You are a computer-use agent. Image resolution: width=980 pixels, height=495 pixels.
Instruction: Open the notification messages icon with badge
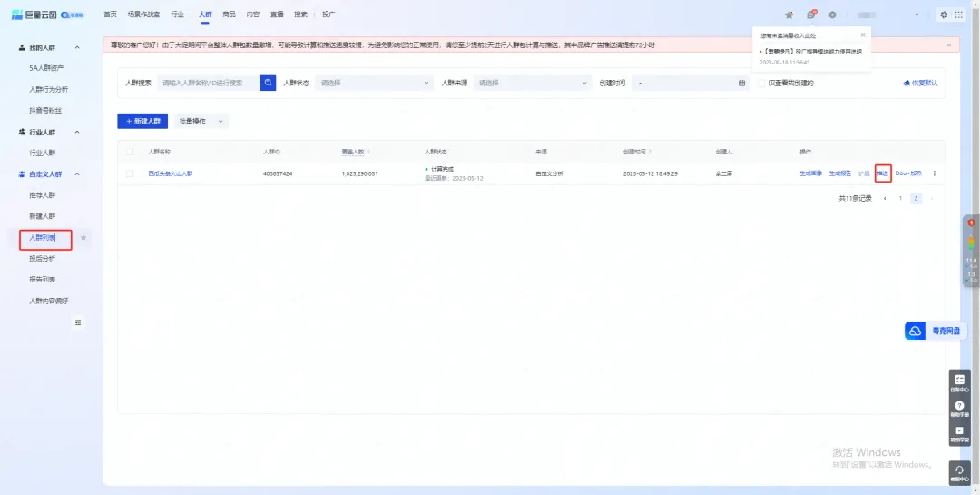[x=811, y=15]
